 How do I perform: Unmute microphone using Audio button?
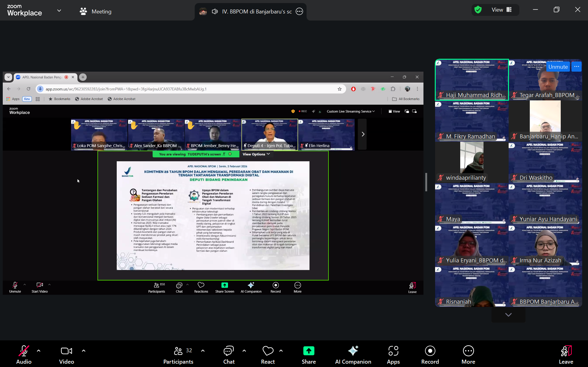click(24, 355)
